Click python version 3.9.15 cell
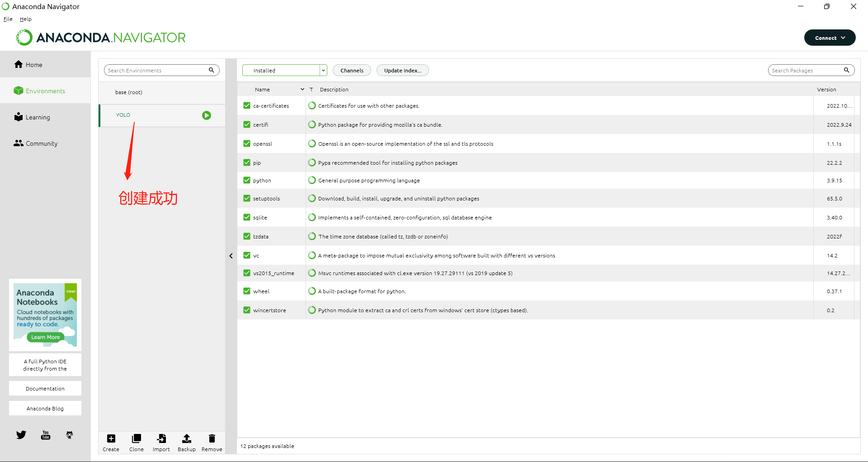Viewport: 868px width, 462px height. 834,180
